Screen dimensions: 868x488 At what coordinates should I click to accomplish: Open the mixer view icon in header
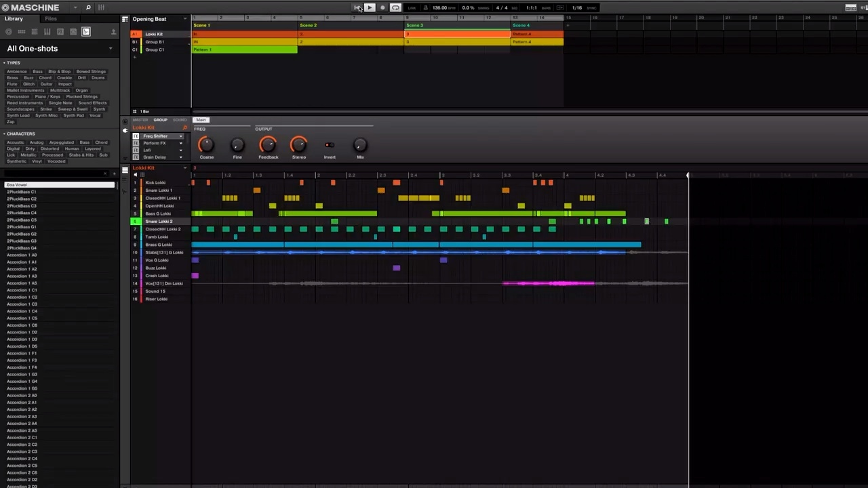(101, 7)
